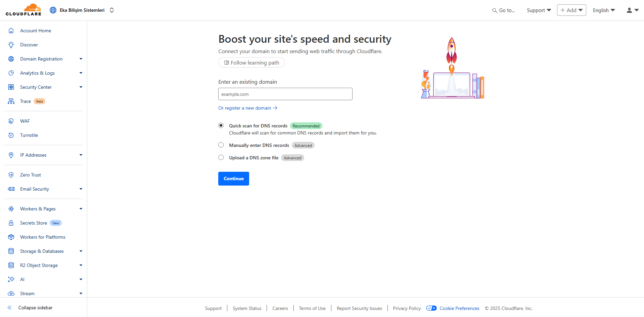644x317 pixels.
Task: Click the Secrets Store lock icon
Action: pyautogui.click(x=11, y=223)
